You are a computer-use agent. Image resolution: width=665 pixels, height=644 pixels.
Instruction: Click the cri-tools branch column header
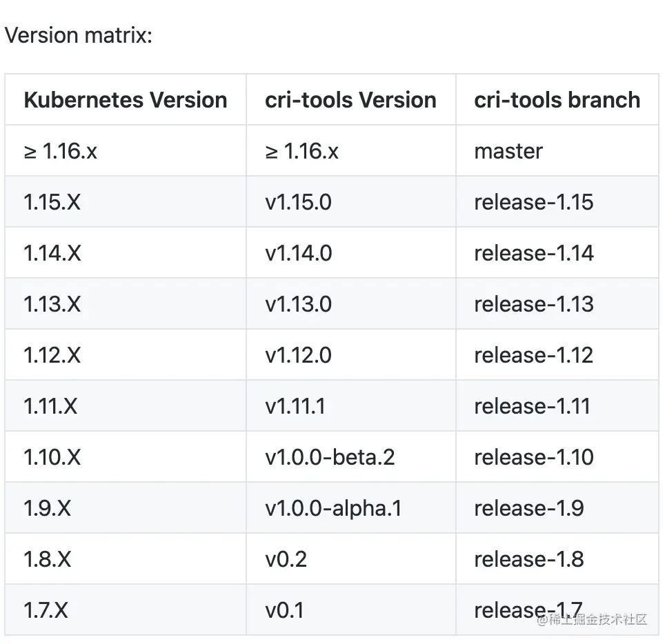tap(557, 100)
